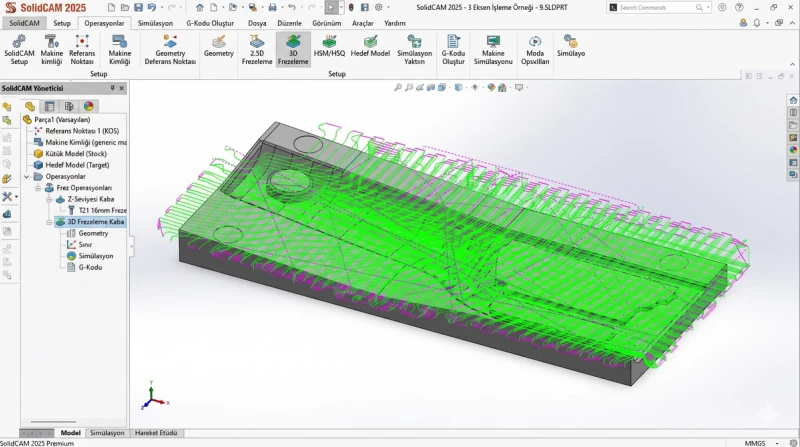Choose 3D Frezeleme operation

point(293,49)
